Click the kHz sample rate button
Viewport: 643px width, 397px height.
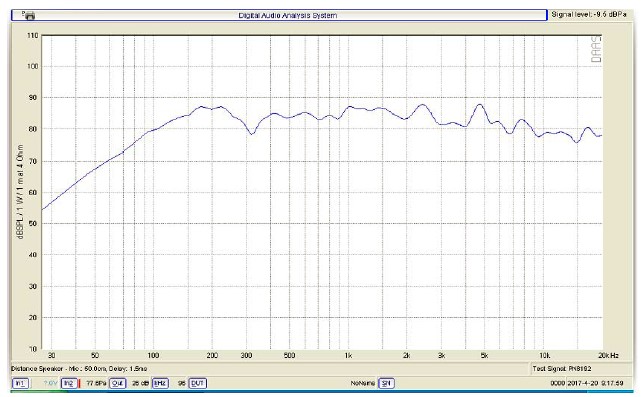[160, 383]
